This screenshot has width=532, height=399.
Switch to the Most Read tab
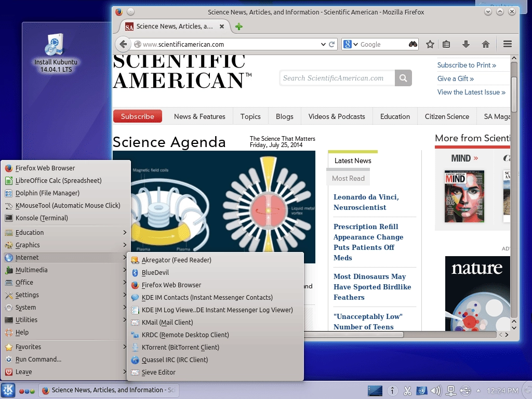pos(348,178)
